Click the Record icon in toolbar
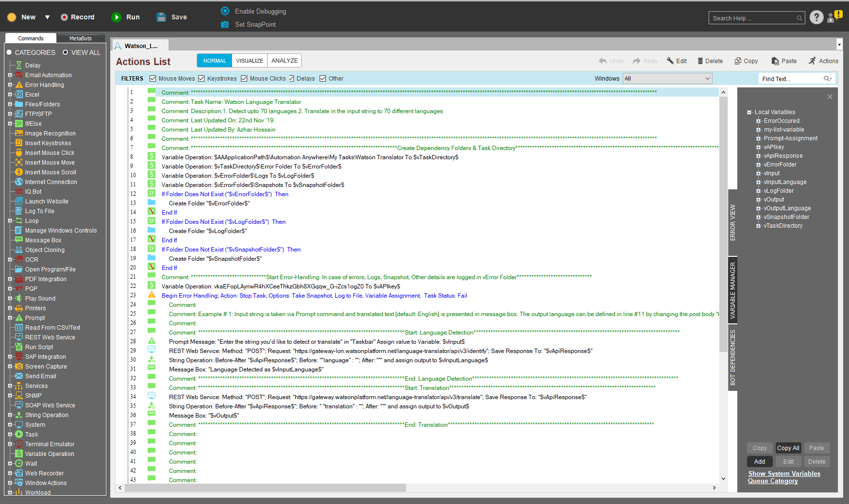The width and height of the screenshot is (849, 504). (64, 17)
